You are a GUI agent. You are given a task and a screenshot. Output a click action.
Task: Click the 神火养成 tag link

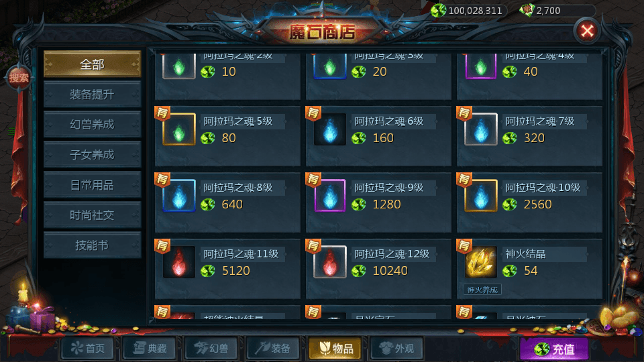(x=482, y=290)
